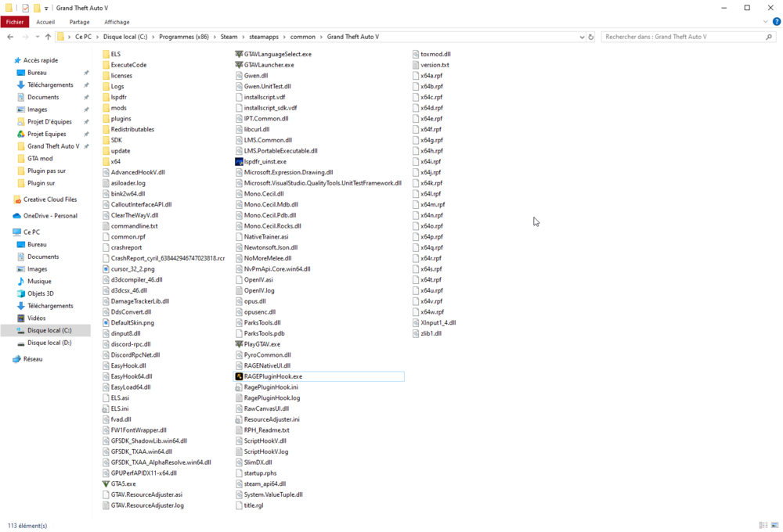Click the OneDrive - Personal cloud icon
The image size is (783, 532).
[x=17, y=216]
